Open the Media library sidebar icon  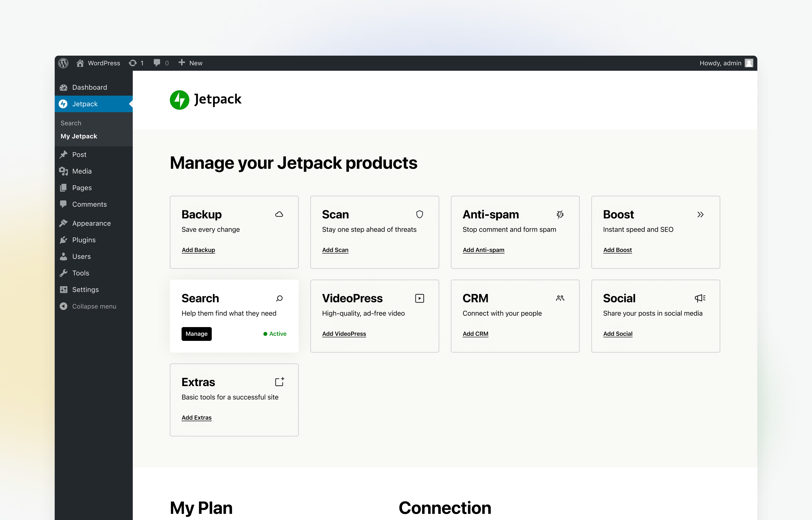click(x=64, y=171)
